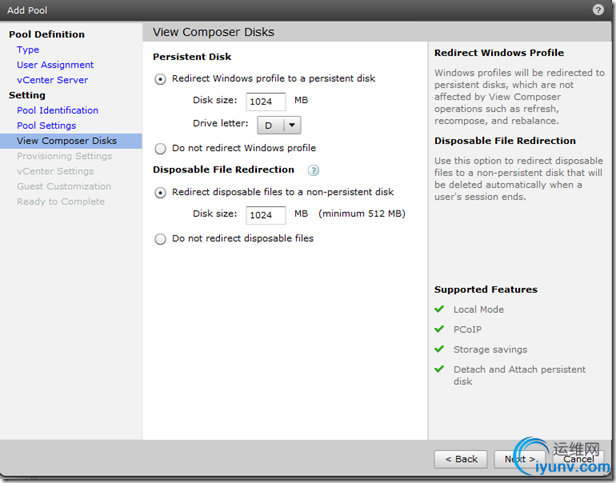Click the Supported Features heading
616x483 pixels.
[x=486, y=290]
